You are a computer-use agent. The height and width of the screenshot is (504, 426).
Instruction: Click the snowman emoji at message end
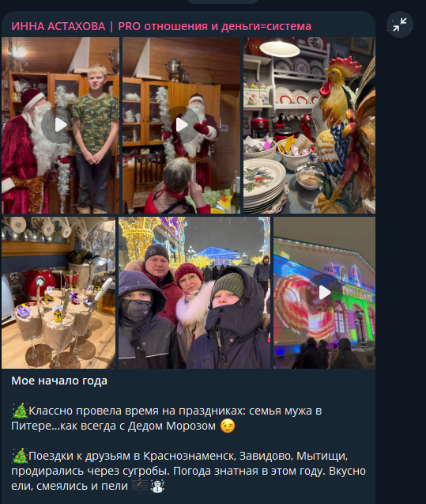tap(157, 486)
